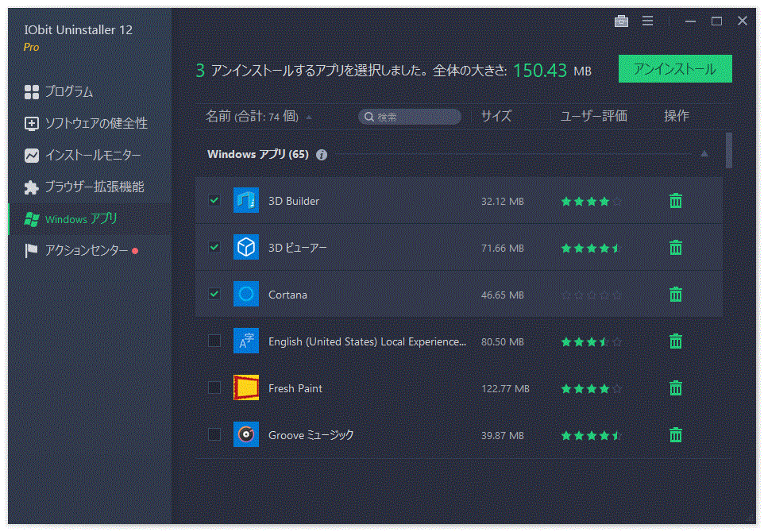Click the 3D Builder star rating

coord(592,201)
